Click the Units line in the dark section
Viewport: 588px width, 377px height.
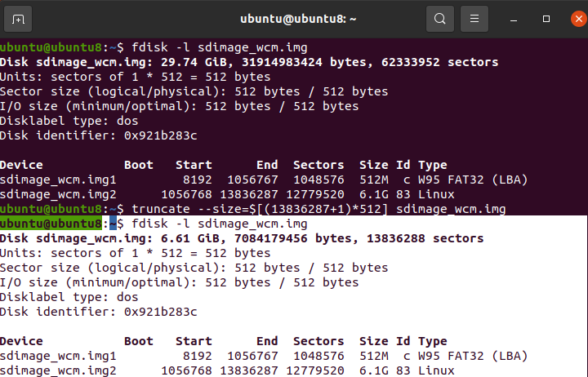click(135, 77)
